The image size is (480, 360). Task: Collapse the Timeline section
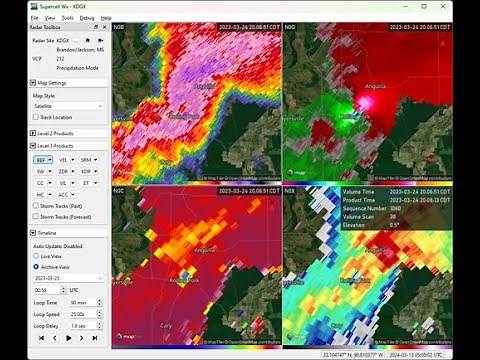pyautogui.click(x=33, y=233)
